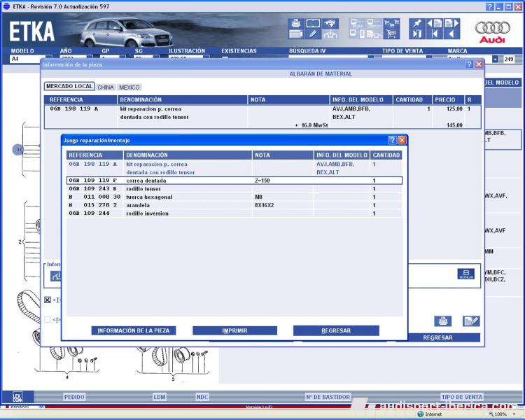The width and height of the screenshot is (525, 420).
Task: Open NDC in the bottom bar
Action: tap(202, 397)
